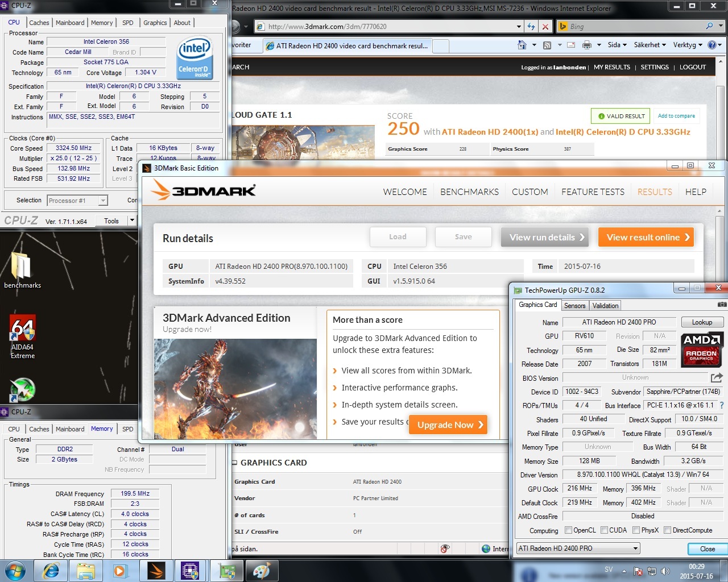Click the CPU-Z taskbar icon
728x582 pixels.
click(191, 571)
